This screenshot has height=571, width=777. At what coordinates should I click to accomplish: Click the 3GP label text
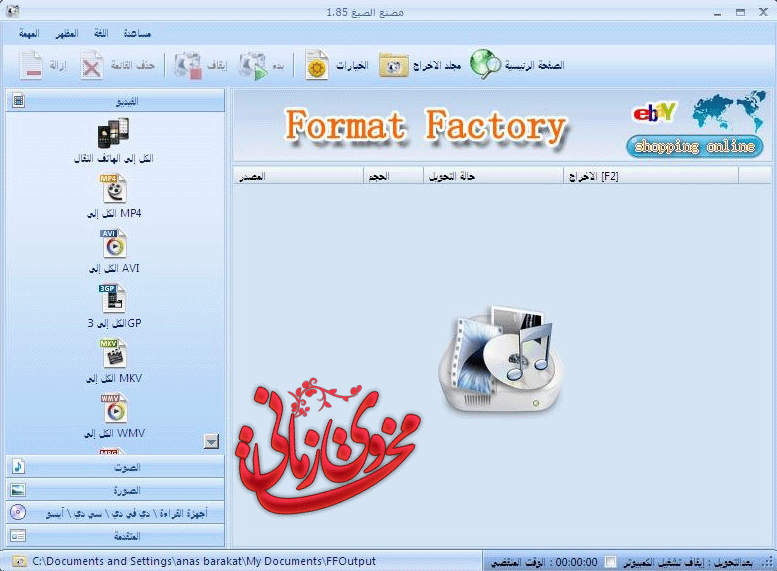[114, 323]
